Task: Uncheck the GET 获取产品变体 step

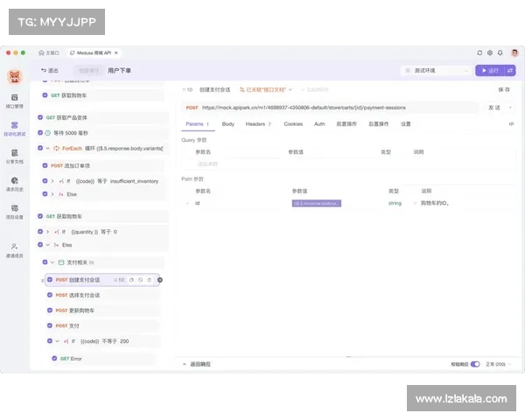Action: point(40,117)
